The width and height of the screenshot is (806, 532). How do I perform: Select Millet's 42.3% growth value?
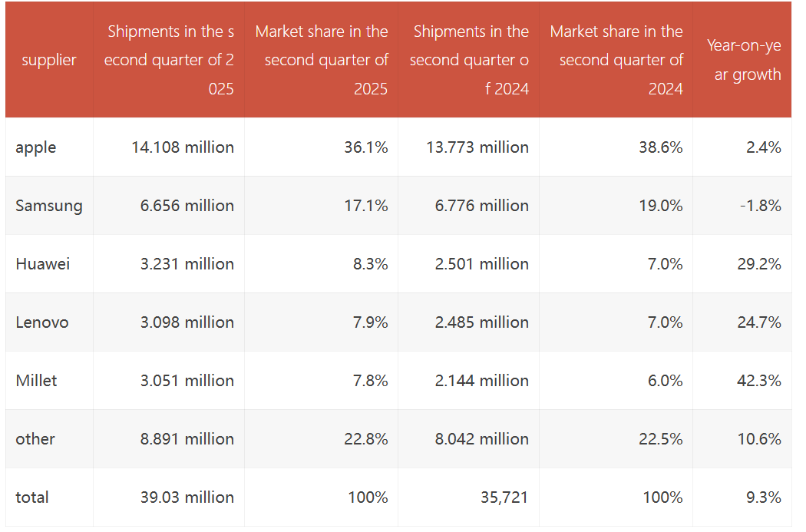(x=759, y=381)
